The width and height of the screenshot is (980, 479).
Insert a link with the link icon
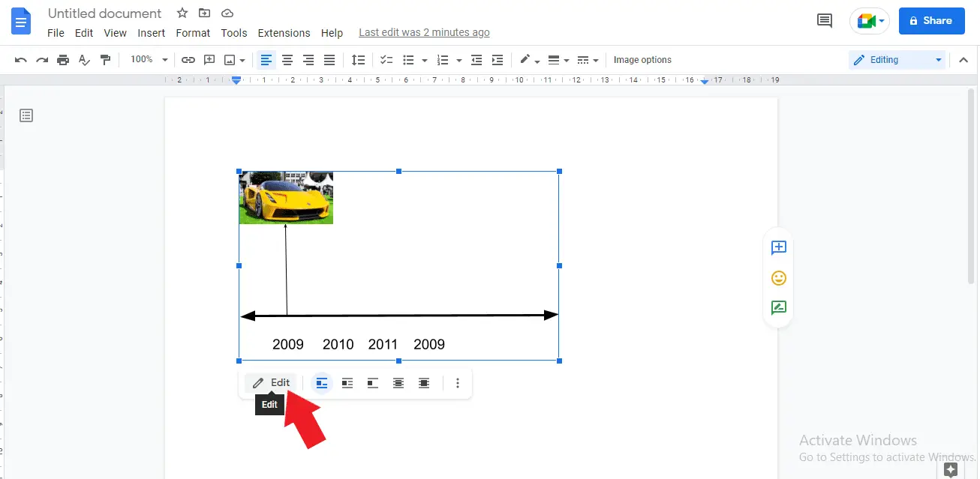[x=188, y=59]
